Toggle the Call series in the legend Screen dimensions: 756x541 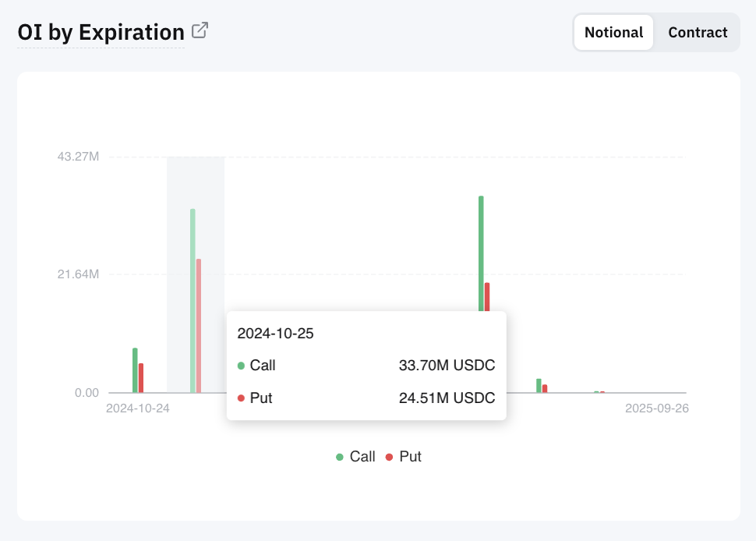click(355, 456)
